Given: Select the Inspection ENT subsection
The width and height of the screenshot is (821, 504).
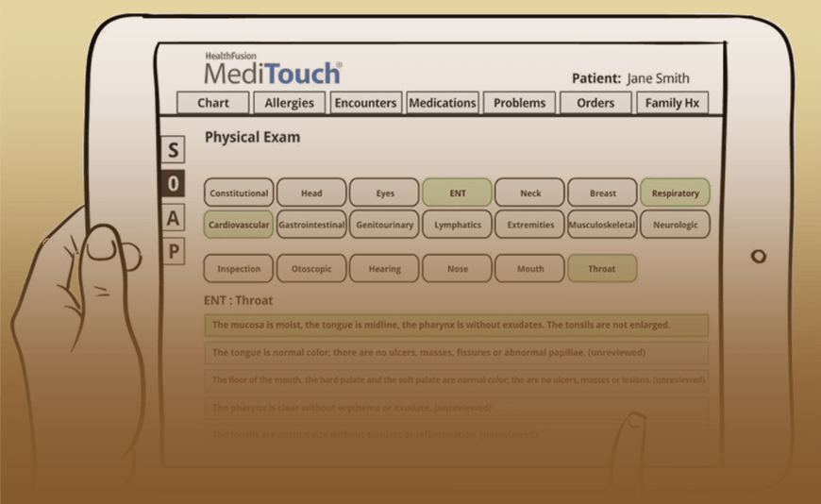Looking at the screenshot, I should pyautogui.click(x=239, y=268).
